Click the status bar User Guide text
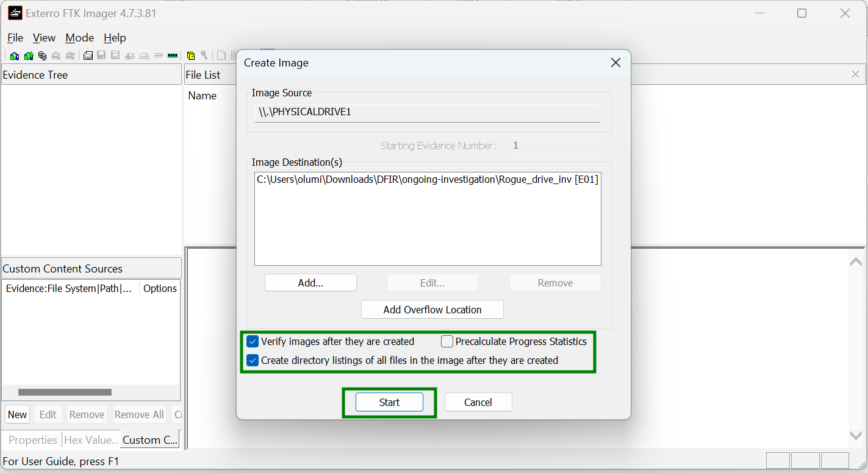868x473 pixels. click(61, 461)
